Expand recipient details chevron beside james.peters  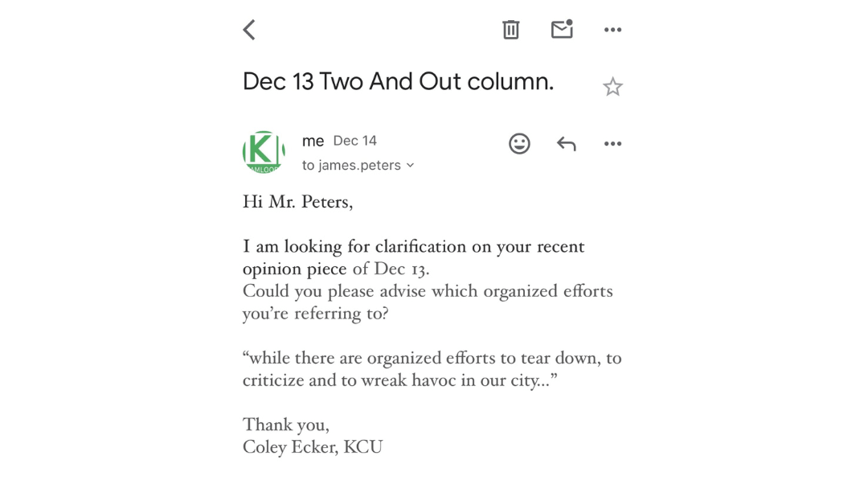[x=411, y=166]
